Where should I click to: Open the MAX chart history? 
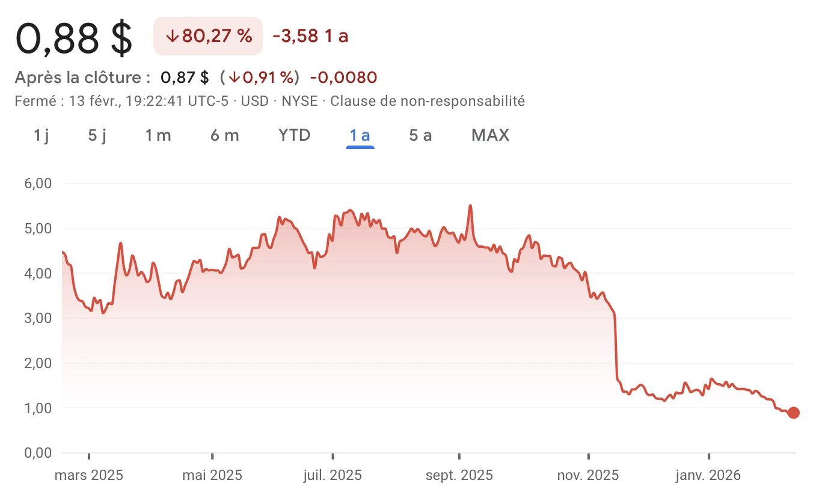pyautogui.click(x=489, y=135)
